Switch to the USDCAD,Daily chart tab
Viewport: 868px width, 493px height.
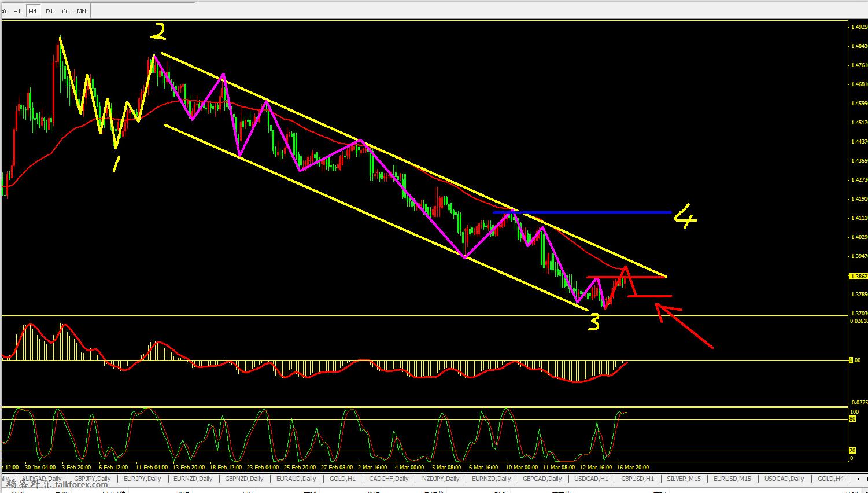pyautogui.click(x=784, y=479)
